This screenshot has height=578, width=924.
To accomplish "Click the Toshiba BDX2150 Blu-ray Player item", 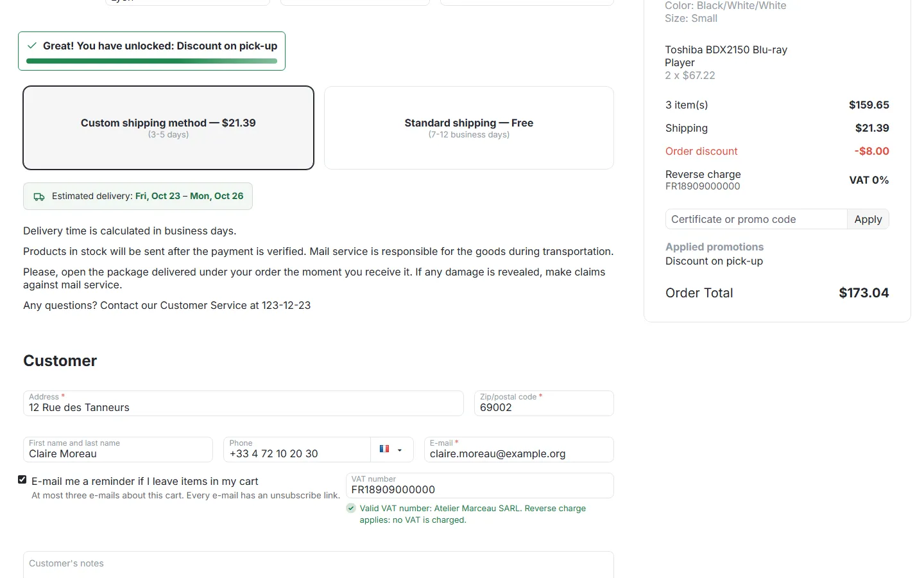I will point(726,56).
